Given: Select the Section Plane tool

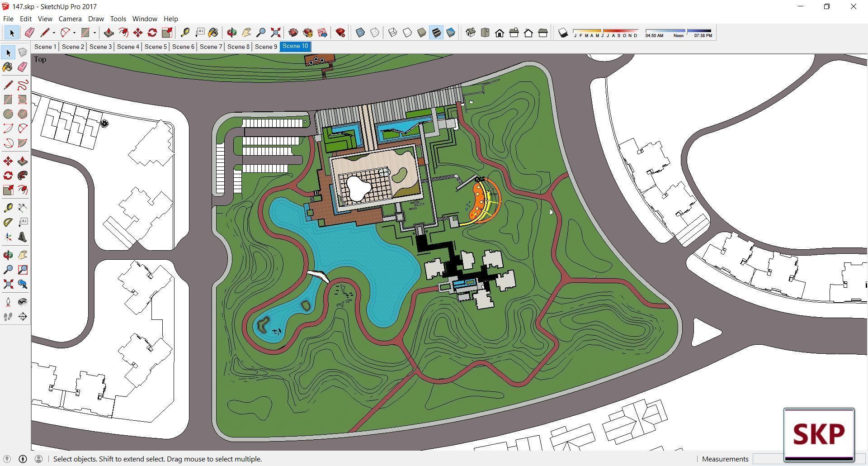Looking at the screenshot, I should 23,317.
